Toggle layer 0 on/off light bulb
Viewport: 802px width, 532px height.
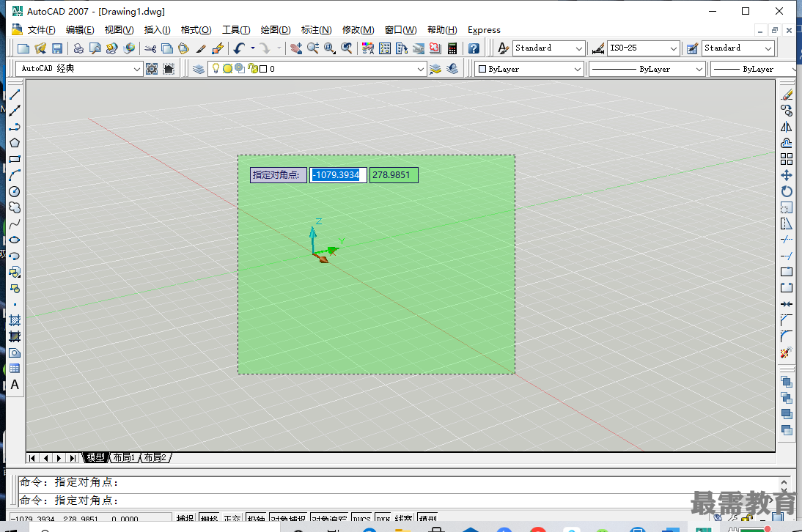[x=216, y=68]
